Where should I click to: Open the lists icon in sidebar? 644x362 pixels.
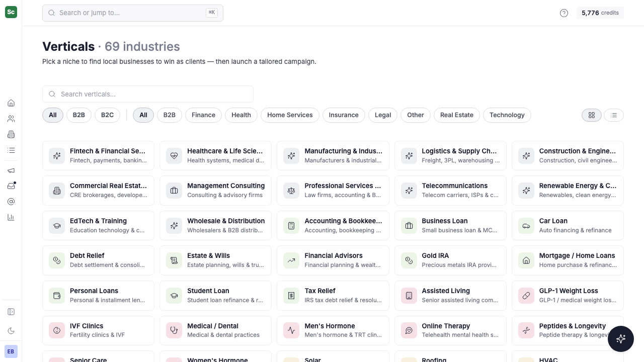[x=11, y=150]
